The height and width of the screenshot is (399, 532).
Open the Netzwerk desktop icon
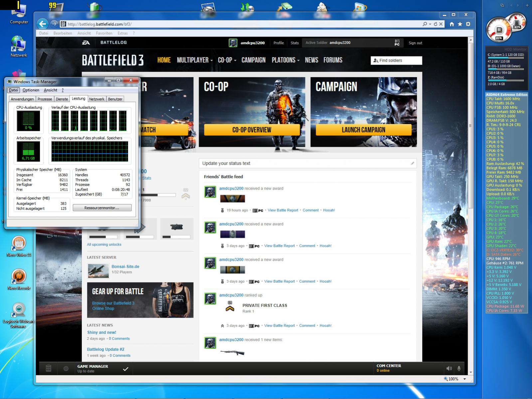point(19,47)
